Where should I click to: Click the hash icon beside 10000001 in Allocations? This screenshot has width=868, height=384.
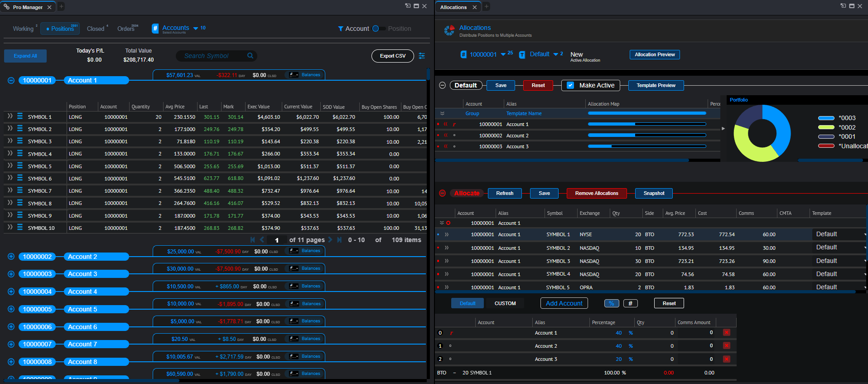(x=463, y=54)
